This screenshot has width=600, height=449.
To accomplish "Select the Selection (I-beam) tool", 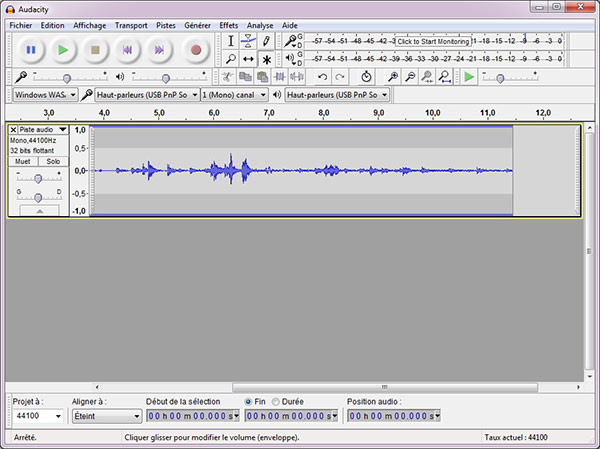I will 231,41.
